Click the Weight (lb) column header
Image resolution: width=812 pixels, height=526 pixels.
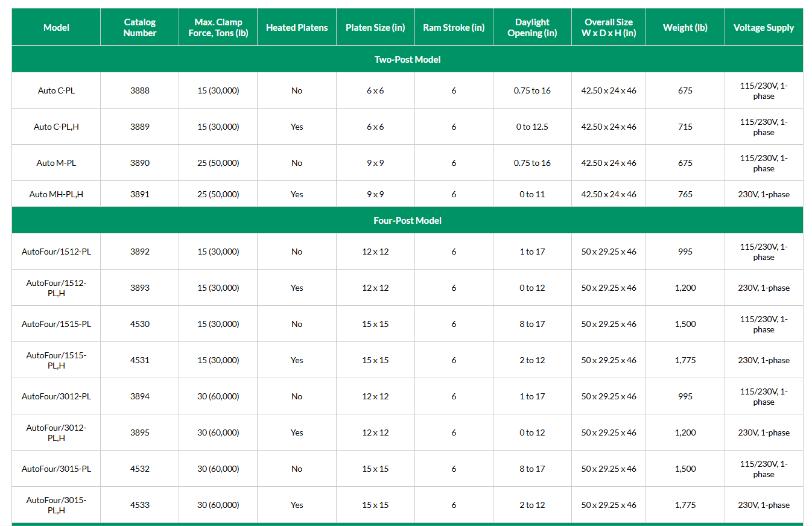coord(685,27)
